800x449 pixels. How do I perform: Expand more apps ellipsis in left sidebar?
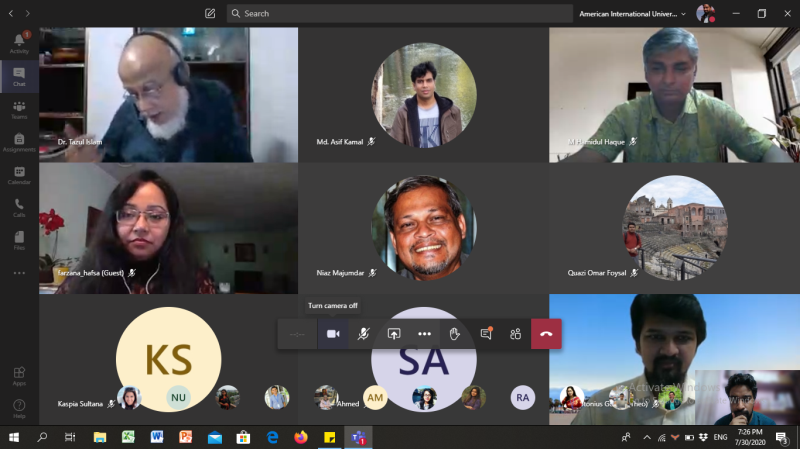[x=19, y=273]
